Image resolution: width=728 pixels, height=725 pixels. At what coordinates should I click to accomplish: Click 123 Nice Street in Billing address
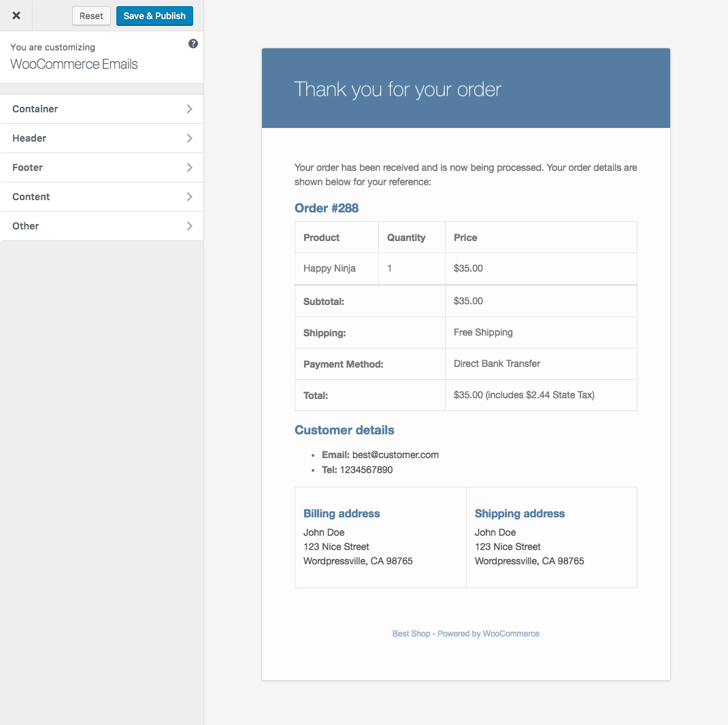[x=336, y=547]
